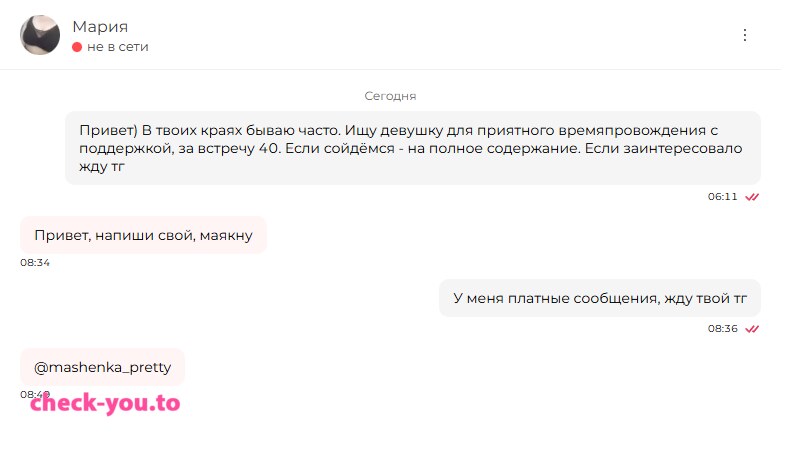Click the 08:36 timestamp
Image resolution: width=788 pixels, height=450 pixels.
coord(722,329)
